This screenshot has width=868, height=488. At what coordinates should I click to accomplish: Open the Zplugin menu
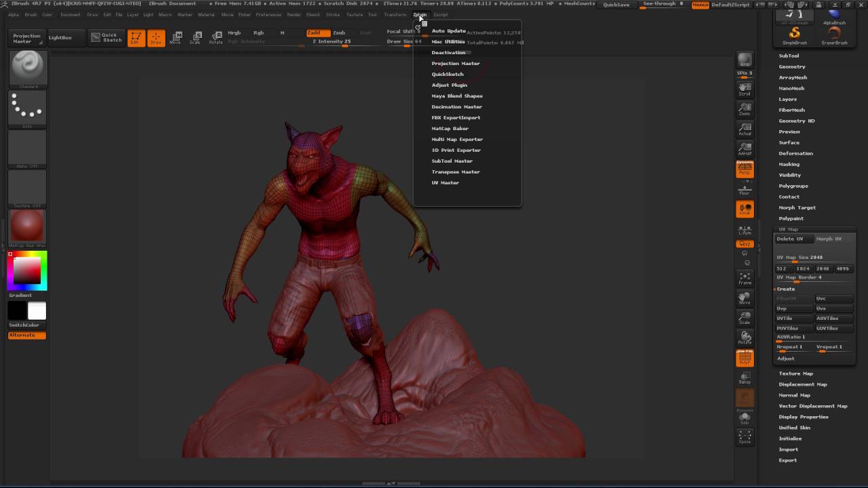coord(420,14)
